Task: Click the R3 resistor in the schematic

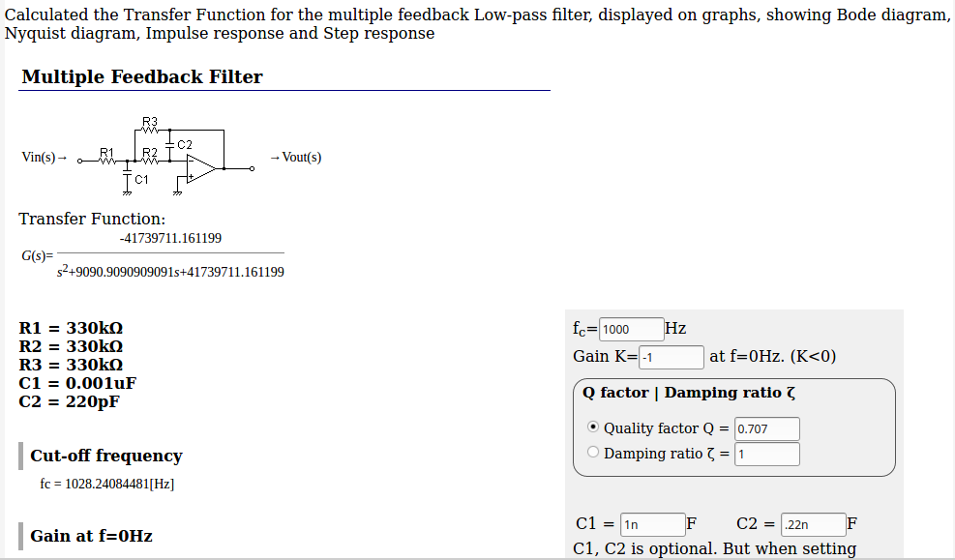Action: click(x=150, y=125)
